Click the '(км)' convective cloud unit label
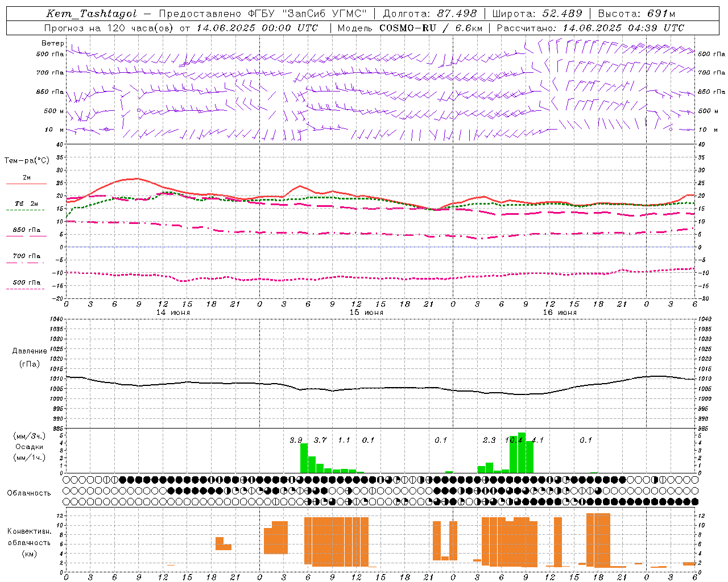The width and height of the screenshot is (728, 582). (29, 554)
